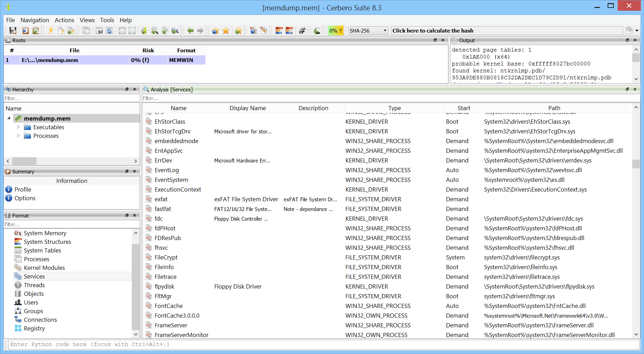This screenshot has height=354, width=644.
Task: Select Threads in Format list
Action: click(34, 285)
